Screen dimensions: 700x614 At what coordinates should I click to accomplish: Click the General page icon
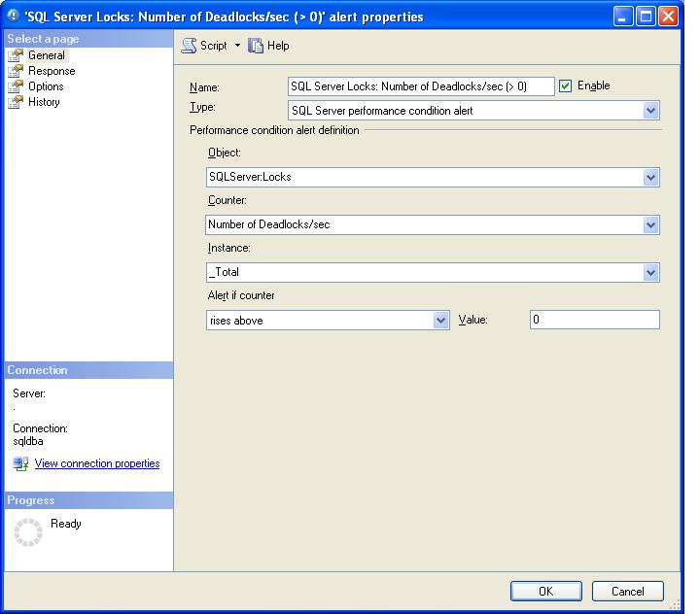click(x=16, y=55)
